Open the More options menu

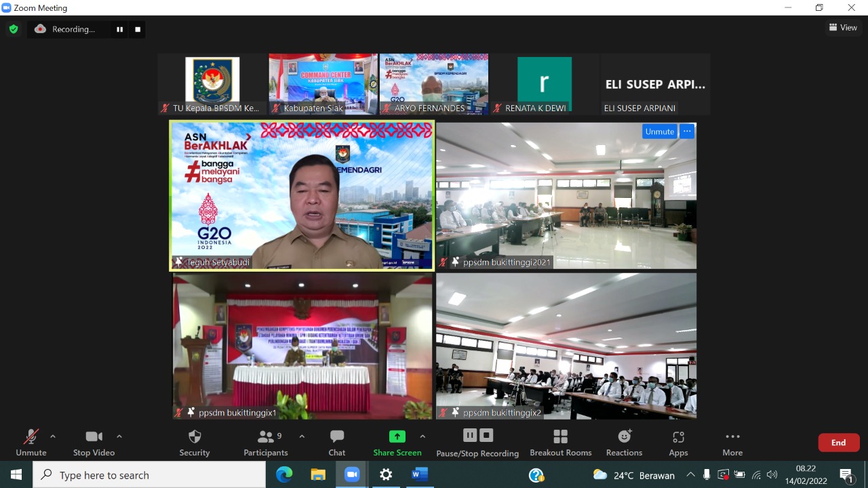(x=732, y=437)
